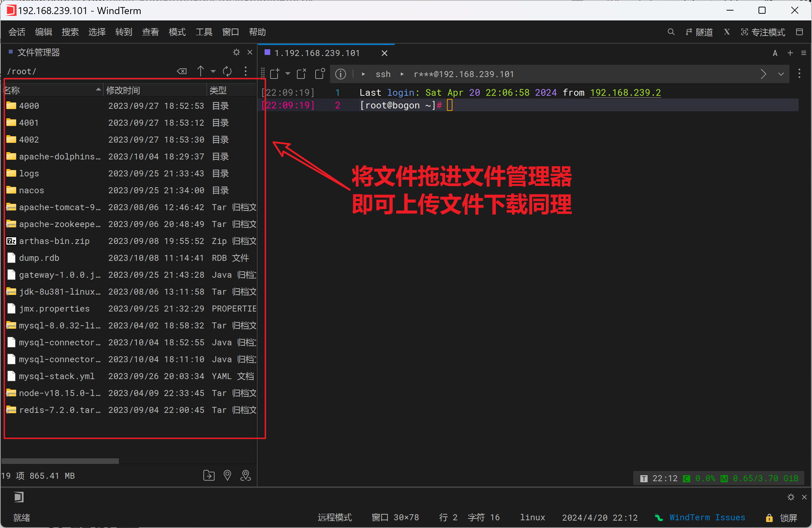Viewport: 812px width, 528px height.
Task: Open the 会话 menu
Action: 17,32
